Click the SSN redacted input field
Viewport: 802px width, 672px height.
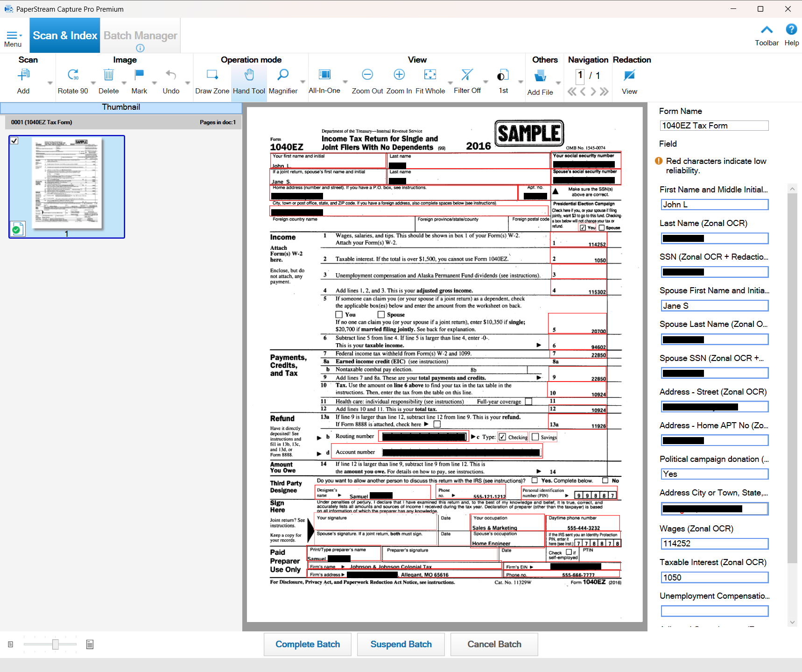point(715,272)
